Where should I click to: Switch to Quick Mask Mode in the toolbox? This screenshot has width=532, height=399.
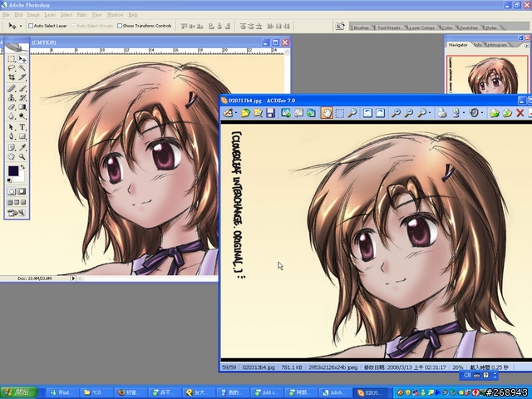click(x=22, y=191)
